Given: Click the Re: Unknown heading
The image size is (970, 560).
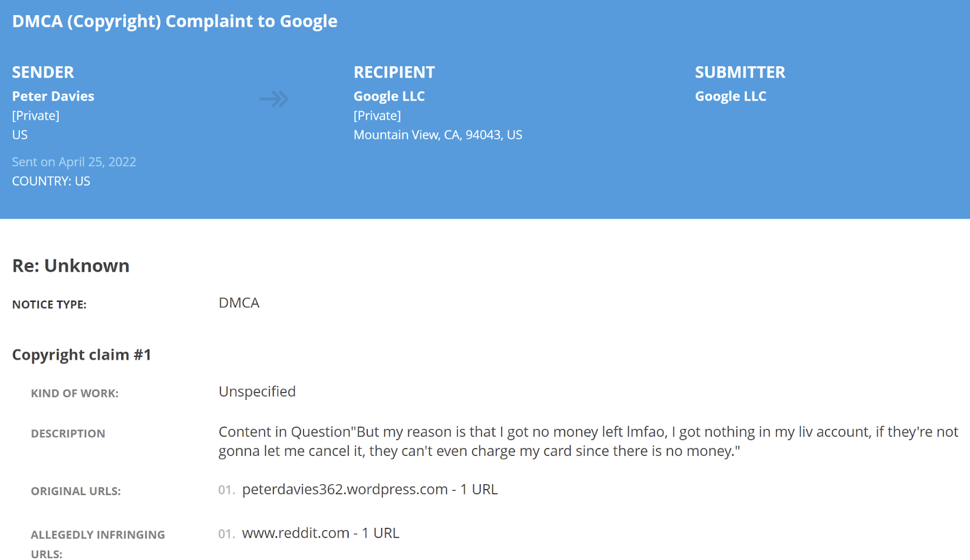Looking at the screenshot, I should [71, 265].
